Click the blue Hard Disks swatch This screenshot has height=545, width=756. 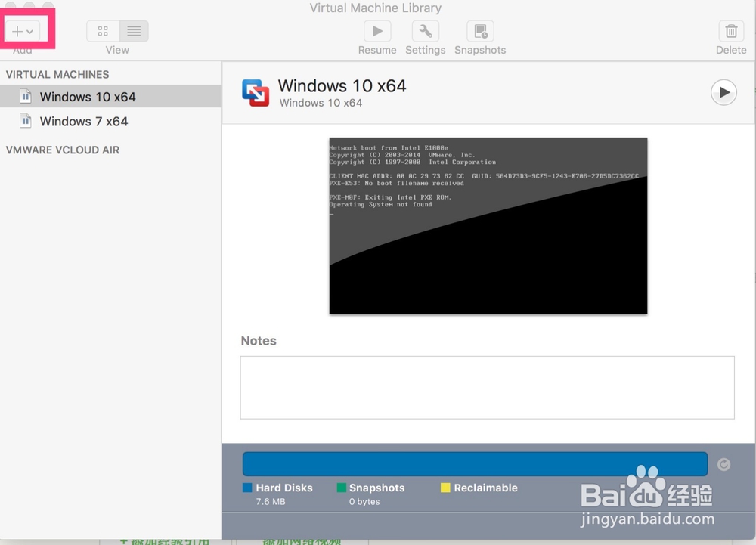click(x=247, y=488)
